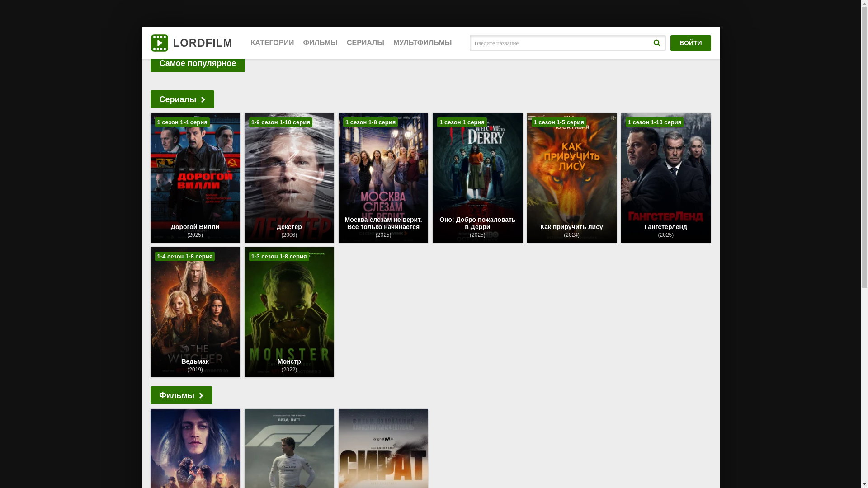The height and width of the screenshot is (488, 868).
Task: Open the Фильмы section heading
Action: coord(181,395)
